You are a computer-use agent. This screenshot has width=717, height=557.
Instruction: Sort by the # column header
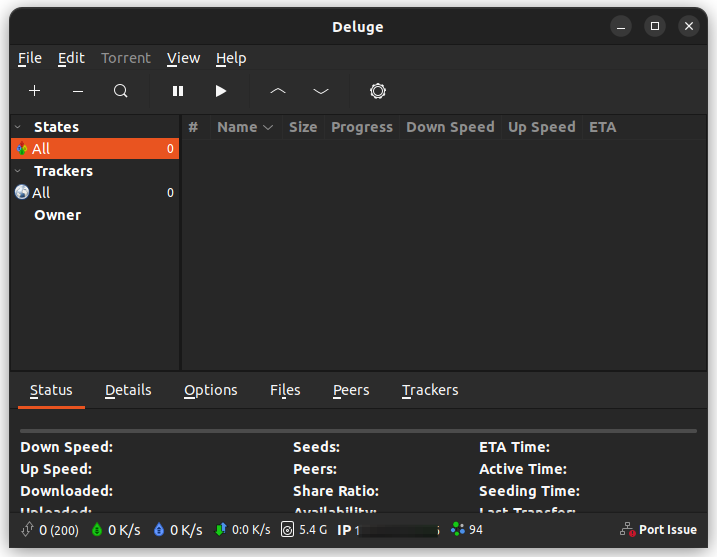click(193, 127)
